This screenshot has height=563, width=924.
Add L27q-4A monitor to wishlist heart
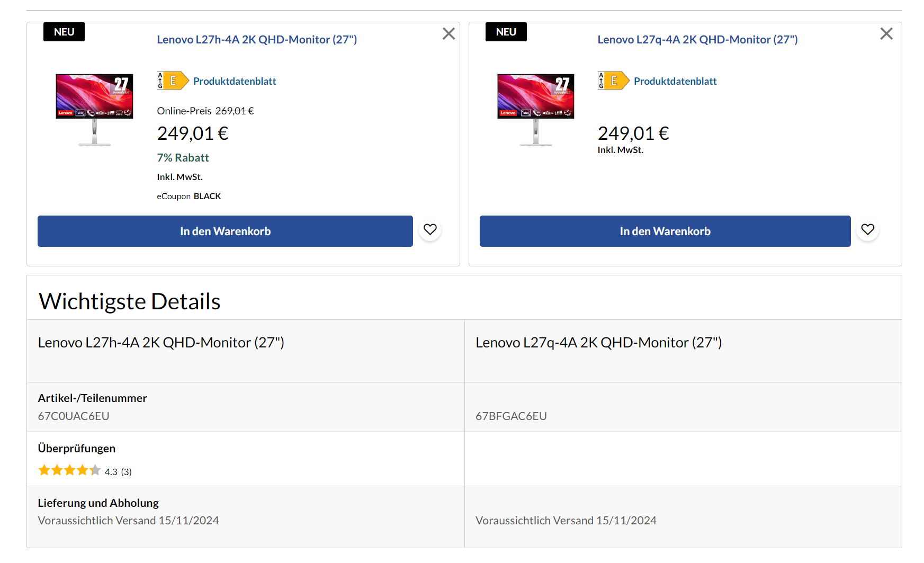tap(867, 230)
